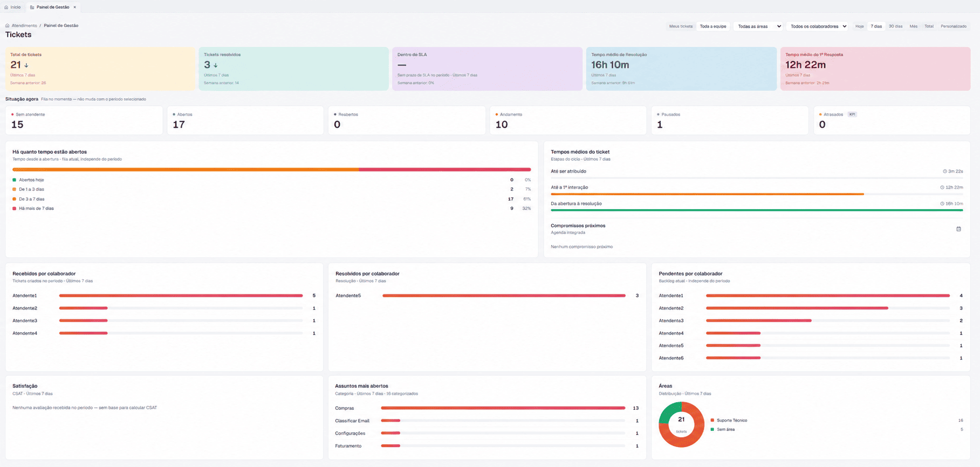Switch filter to Toda a equipe

[713, 26]
